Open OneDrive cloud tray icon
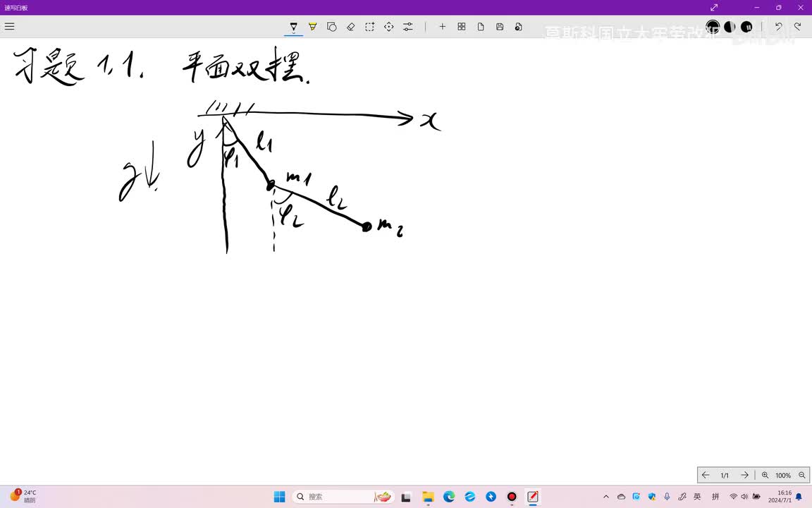Image resolution: width=812 pixels, height=508 pixels. pyautogui.click(x=622, y=497)
